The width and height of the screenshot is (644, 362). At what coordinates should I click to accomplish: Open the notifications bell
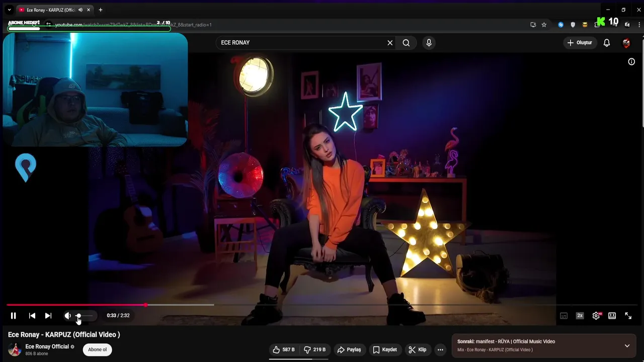[x=607, y=43]
